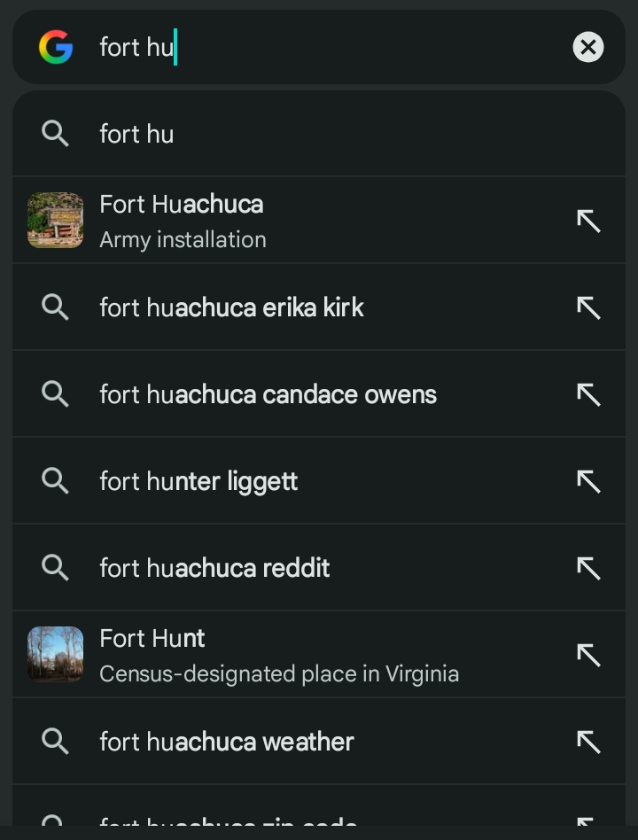Screen dimensions: 638x840
Task: Insert 'Fort Hunt' into search via arrow
Action: point(588,655)
